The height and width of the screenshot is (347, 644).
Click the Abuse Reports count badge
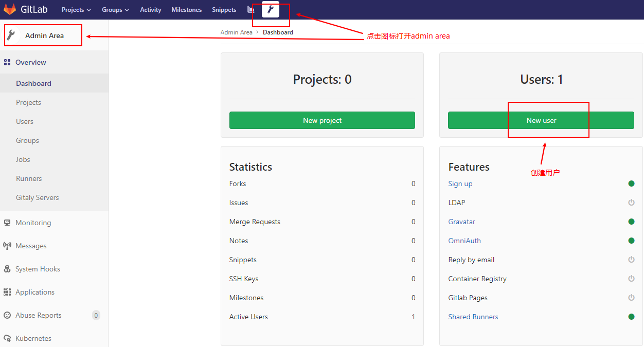point(96,315)
